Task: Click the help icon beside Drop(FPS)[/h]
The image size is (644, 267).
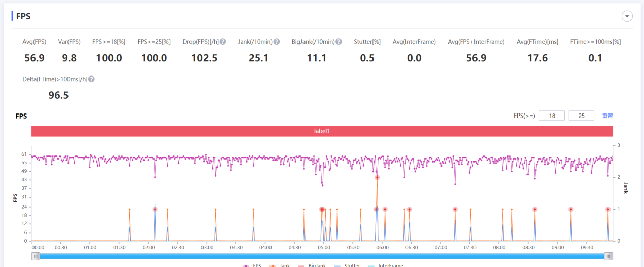Action: pos(223,42)
